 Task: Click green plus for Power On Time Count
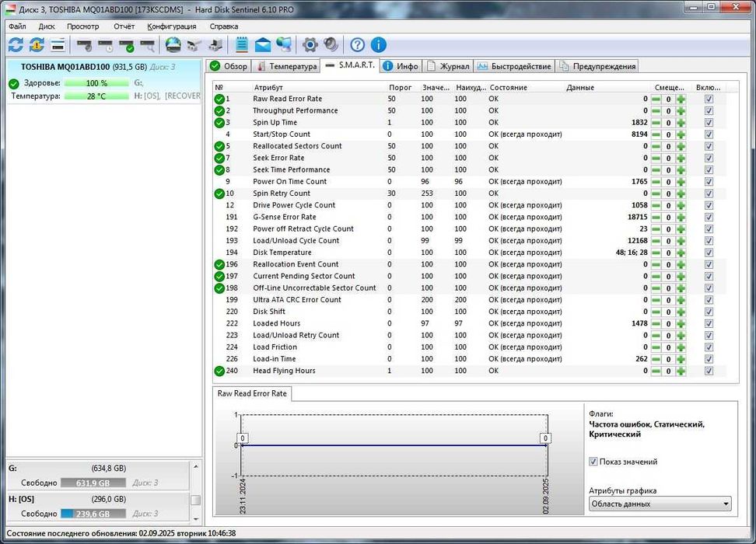(x=681, y=182)
